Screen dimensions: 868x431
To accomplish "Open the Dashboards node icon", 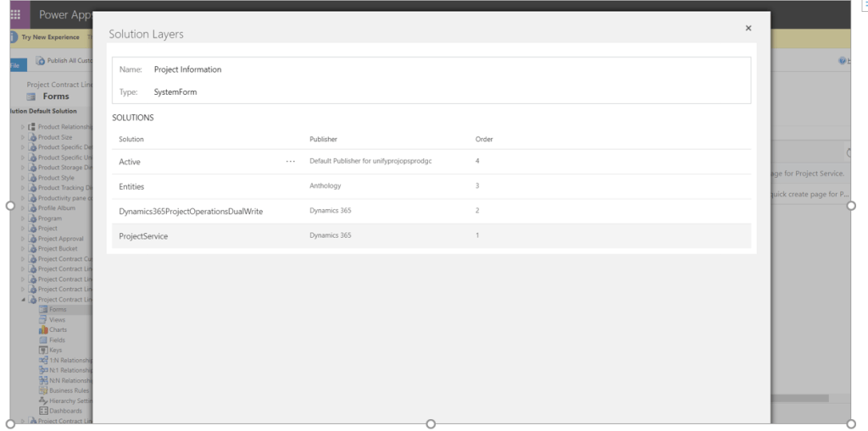I will click(x=43, y=411).
